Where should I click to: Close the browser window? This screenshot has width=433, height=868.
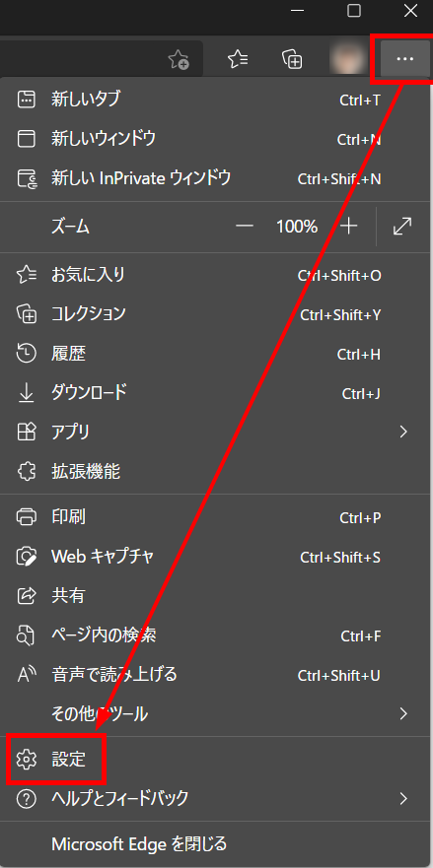[x=410, y=11]
